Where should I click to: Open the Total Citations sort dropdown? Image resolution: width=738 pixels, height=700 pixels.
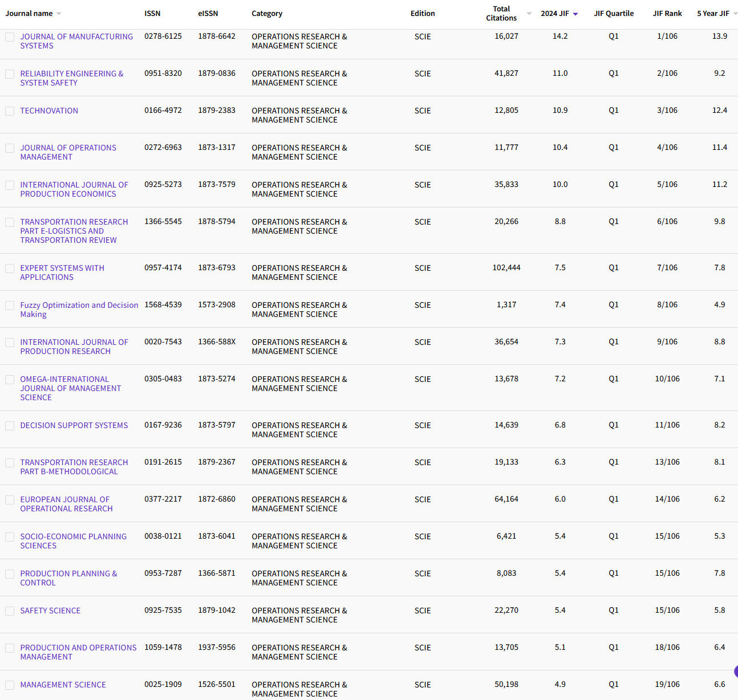click(529, 14)
